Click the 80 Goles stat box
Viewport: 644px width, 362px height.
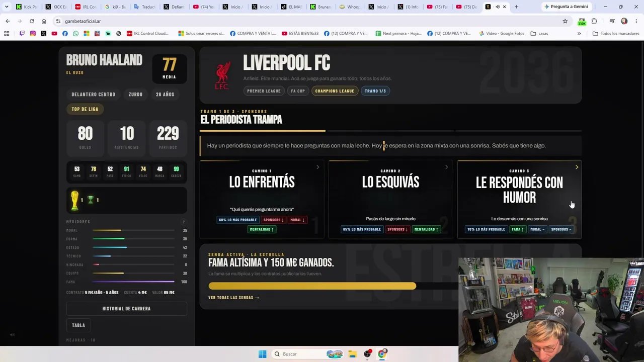click(x=85, y=138)
